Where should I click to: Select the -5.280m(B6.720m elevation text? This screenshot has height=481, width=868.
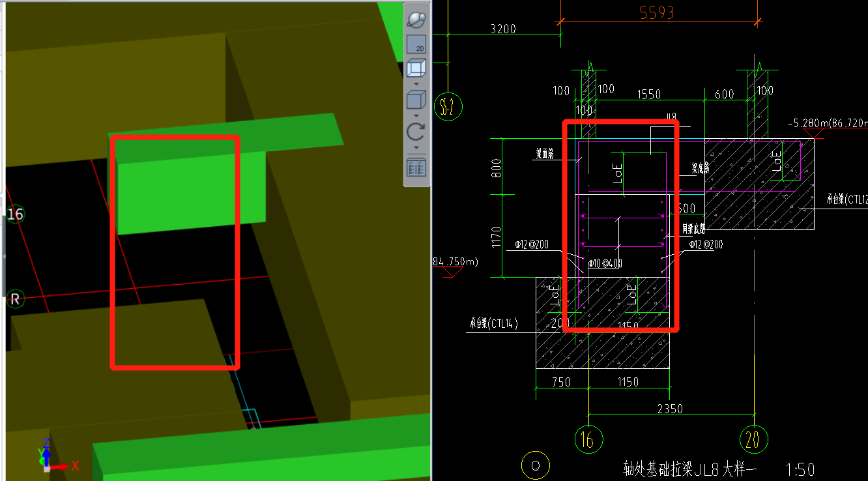tap(828, 123)
